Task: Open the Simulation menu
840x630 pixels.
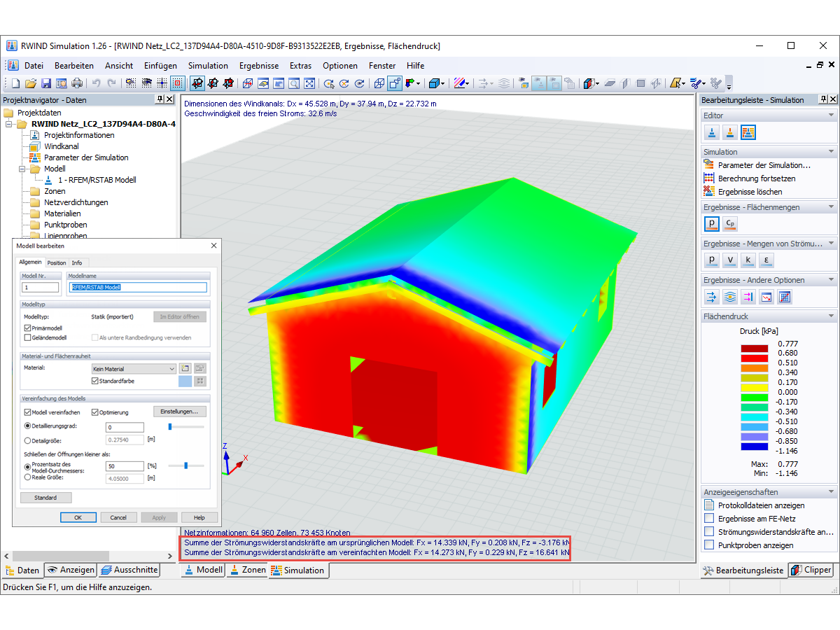Action: 208,66
